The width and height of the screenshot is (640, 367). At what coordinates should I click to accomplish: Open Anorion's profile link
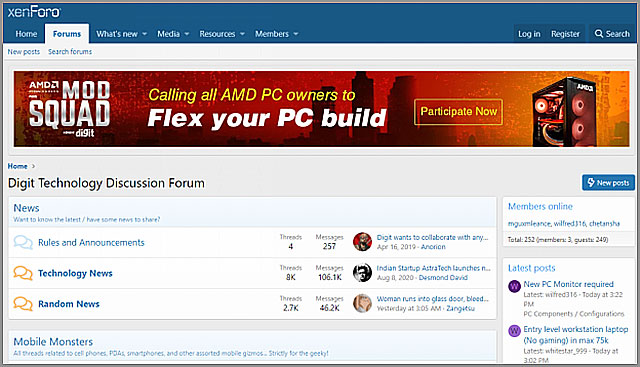coord(433,247)
